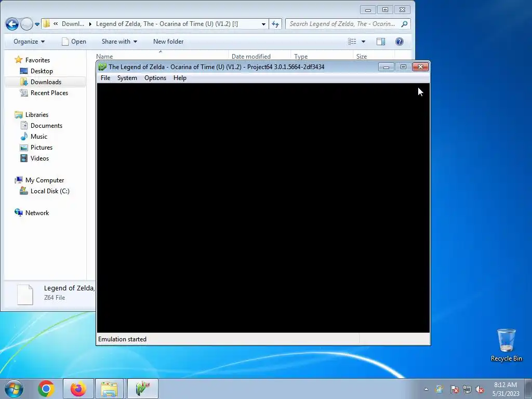Open the System menu in Project64

point(127,78)
